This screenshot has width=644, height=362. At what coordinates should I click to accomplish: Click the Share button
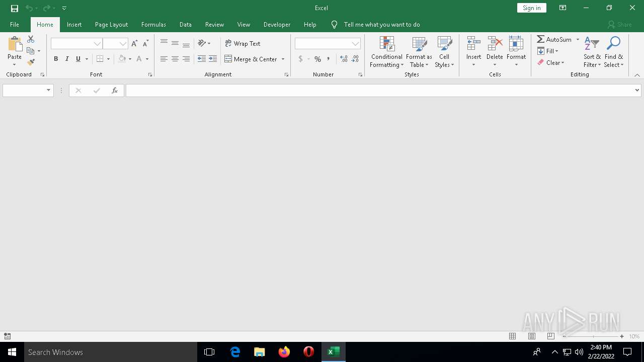coord(619,25)
